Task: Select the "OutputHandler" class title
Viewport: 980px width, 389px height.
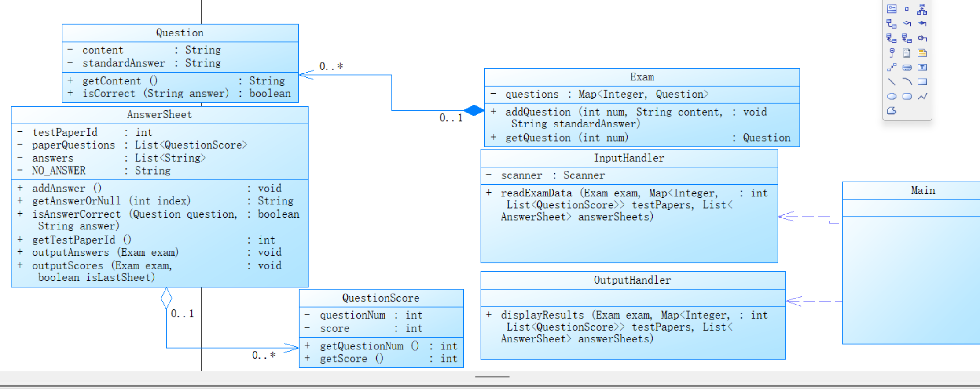Action: (632, 280)
